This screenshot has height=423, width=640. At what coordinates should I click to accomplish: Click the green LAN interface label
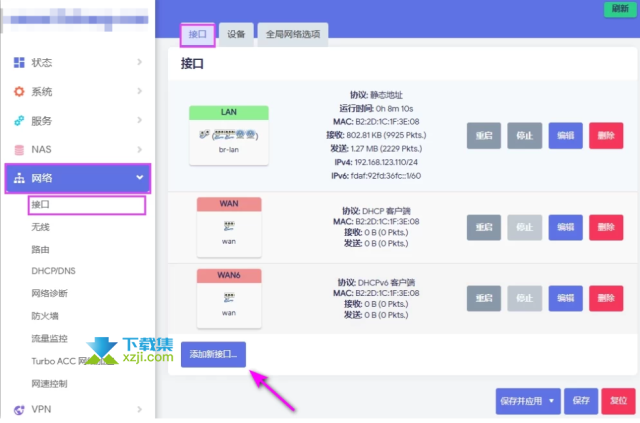pos(229,113)
